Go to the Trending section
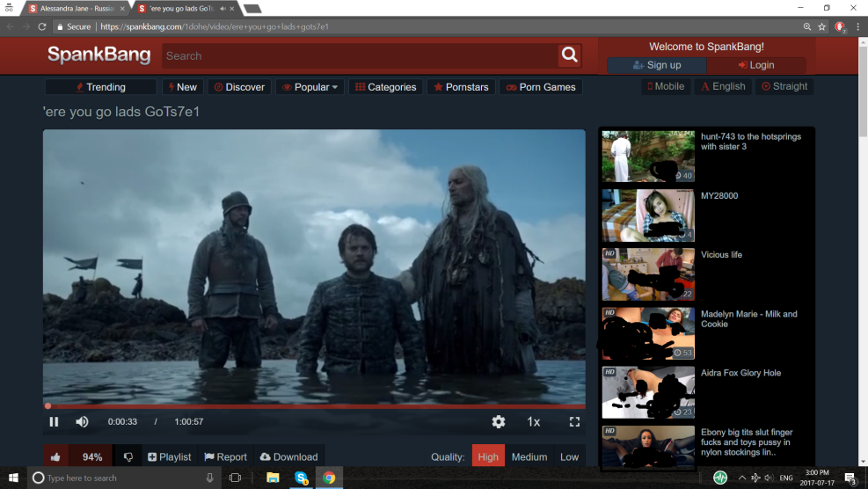 click(100, 87)
